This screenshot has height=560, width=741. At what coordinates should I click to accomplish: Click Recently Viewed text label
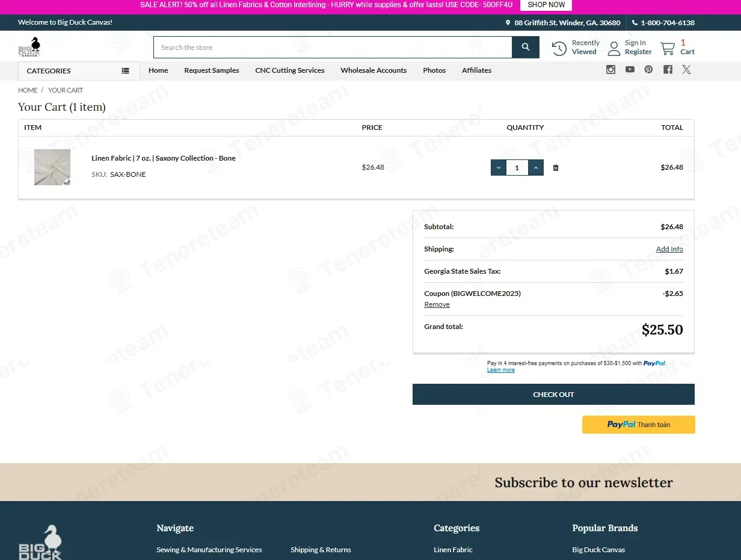click(585, 48)
